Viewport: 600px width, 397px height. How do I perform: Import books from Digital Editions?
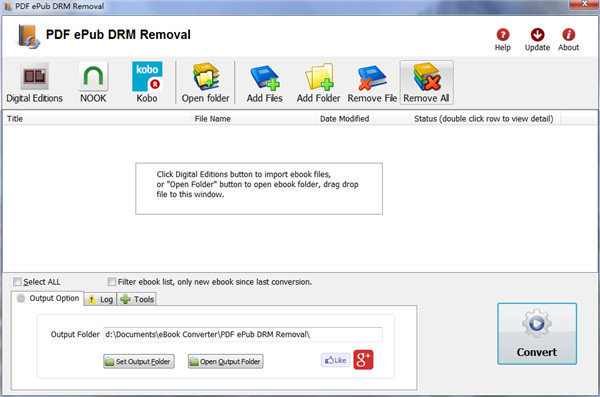[34, 82]
